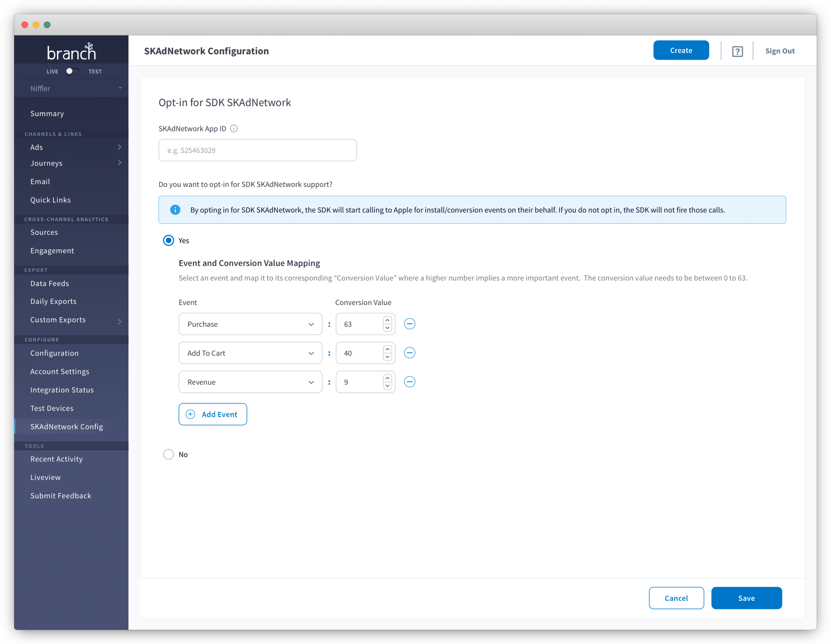Increase Add To Cart conversion value
The height and width of the screenshot is (644, 831).
coord(387,349)
